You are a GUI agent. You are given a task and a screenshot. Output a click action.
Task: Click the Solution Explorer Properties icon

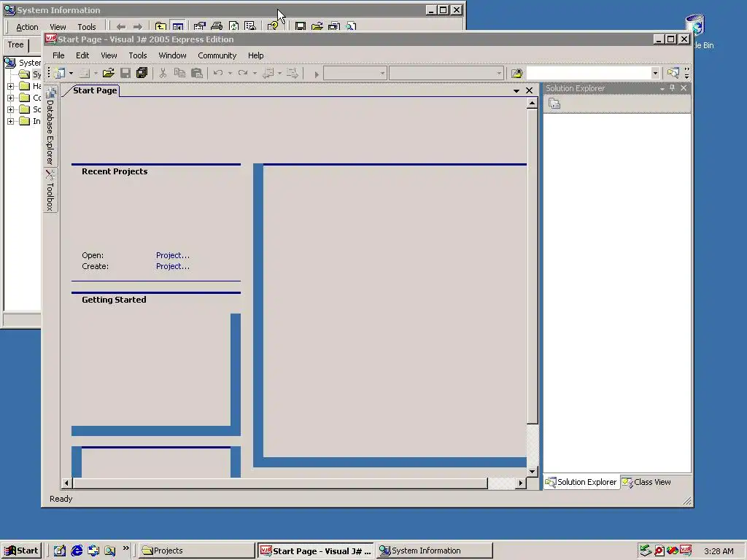[554, 104]
